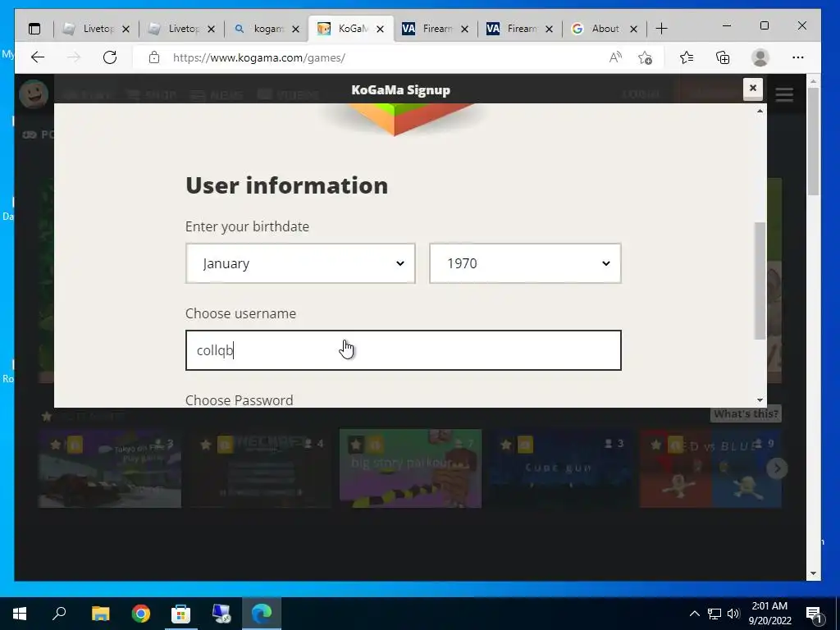Open the birth month dropdown showing January

[x=300, y=263]
